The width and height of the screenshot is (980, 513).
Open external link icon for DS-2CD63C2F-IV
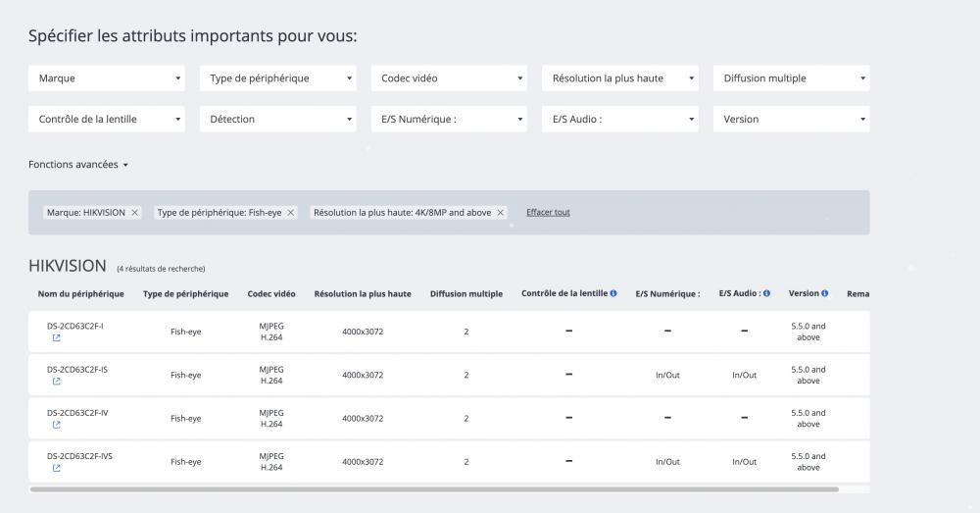tap(56, 425)
